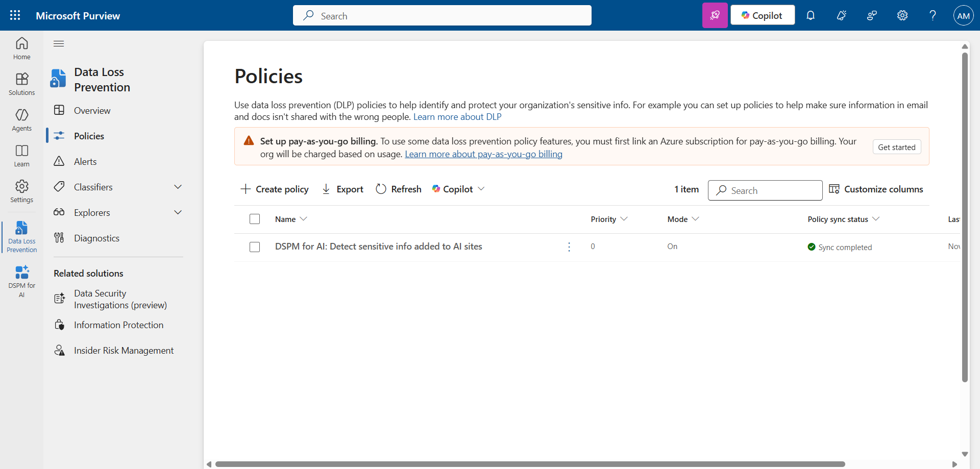The height and width of the screenshot is (469, 980).
Task: Click the Solutions icon in left rail
Action: tap(21, 84)
